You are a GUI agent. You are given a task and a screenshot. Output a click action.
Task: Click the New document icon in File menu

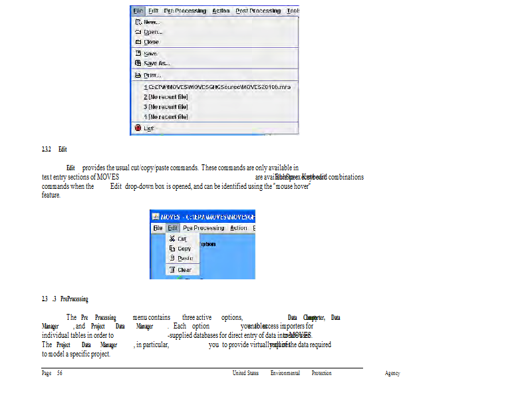(138, 22)
